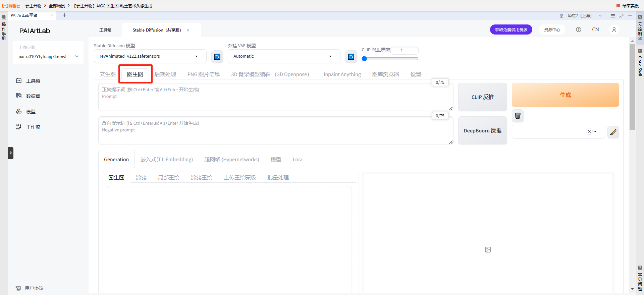Open the Stable Diffusion 模型 dropdown
Screen dimensions: 644x295
tap(150, 56)
